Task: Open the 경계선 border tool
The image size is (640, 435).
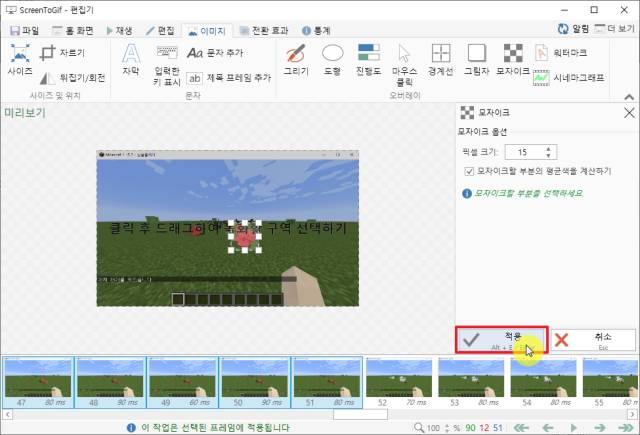Action: click(441, 60)
